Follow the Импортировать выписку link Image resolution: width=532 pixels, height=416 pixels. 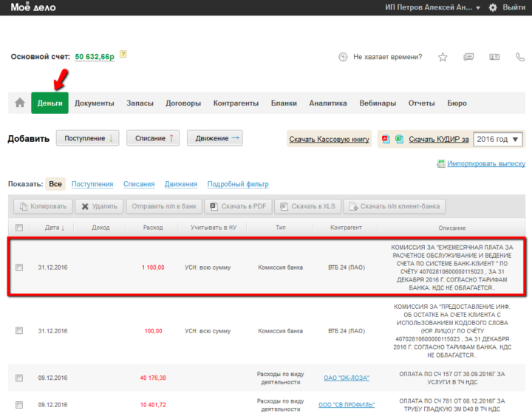[x=485, y=163]
